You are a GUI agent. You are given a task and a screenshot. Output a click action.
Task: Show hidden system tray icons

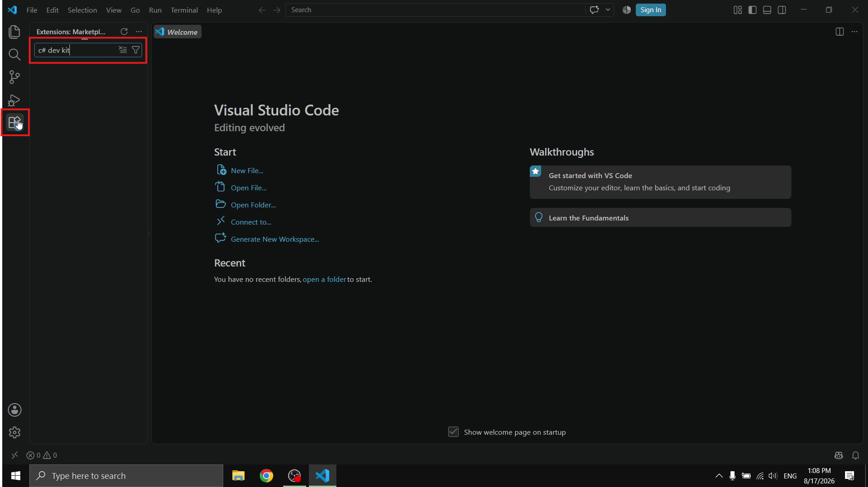coord(719,476)
